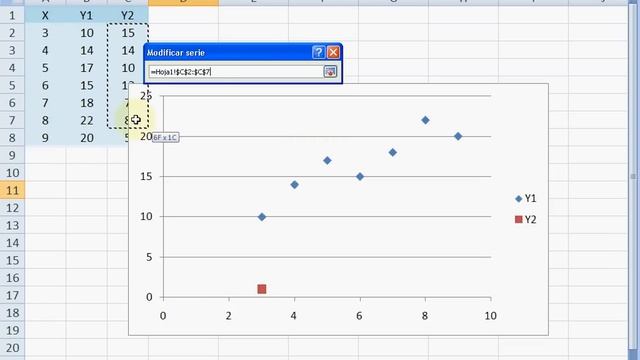
Task: Select row header 15
Action: click(12, 260)
